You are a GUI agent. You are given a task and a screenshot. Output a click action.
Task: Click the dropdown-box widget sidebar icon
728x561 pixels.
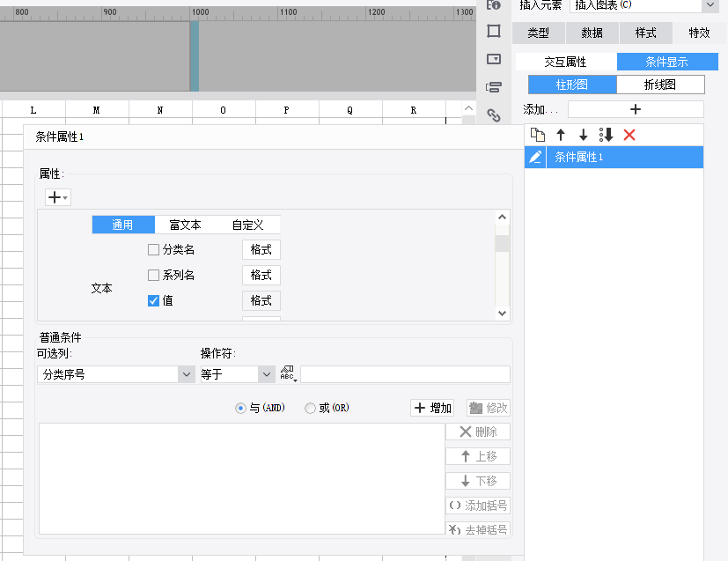(494, 59)
